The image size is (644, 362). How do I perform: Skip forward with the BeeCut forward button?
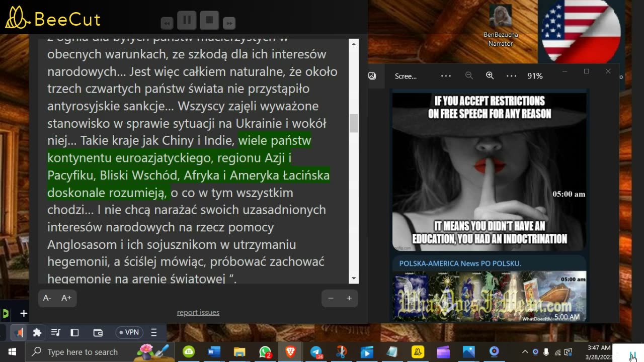tap(229, 23)
